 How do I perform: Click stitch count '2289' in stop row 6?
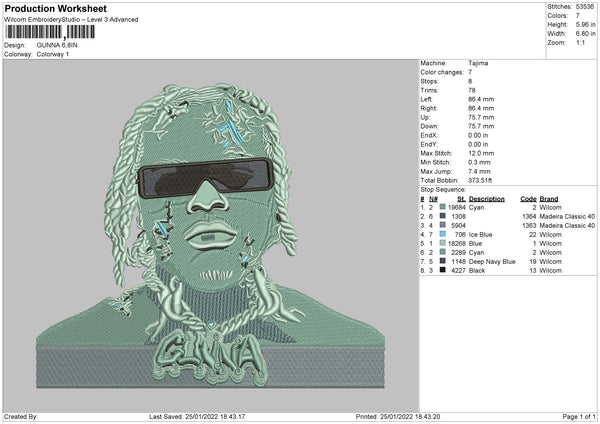pos(458,253)
